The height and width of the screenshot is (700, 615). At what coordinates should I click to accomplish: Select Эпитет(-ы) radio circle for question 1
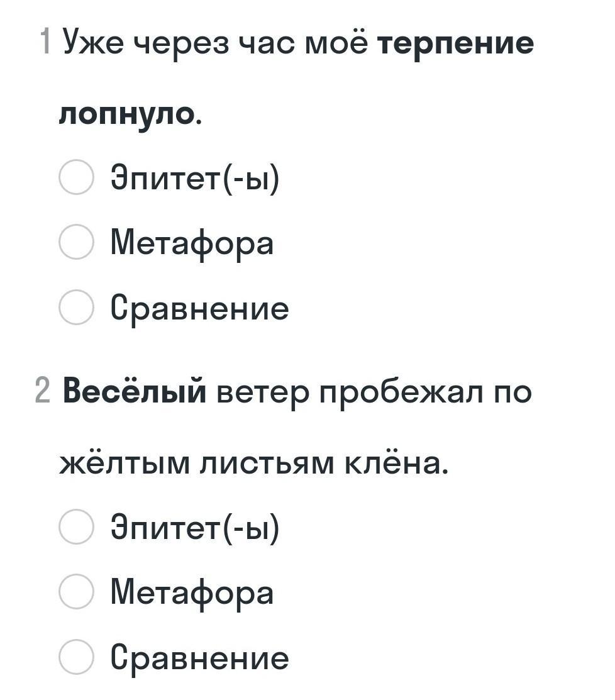76,177
